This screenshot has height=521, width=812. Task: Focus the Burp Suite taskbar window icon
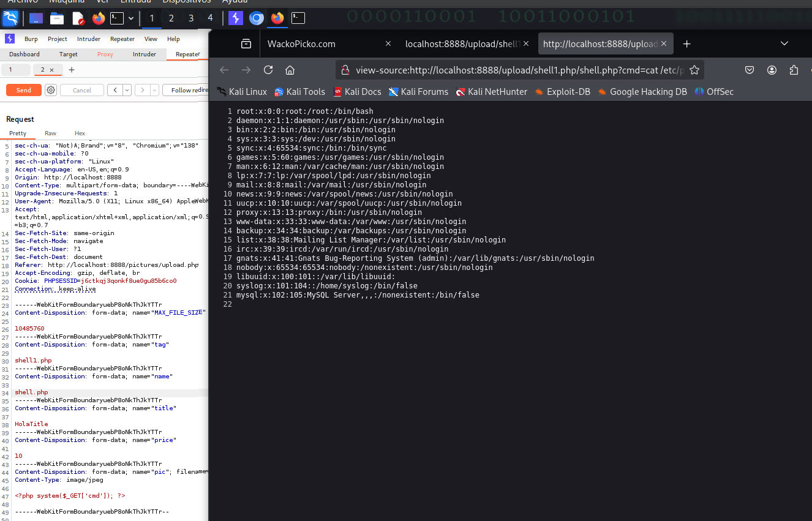point(235,18)
